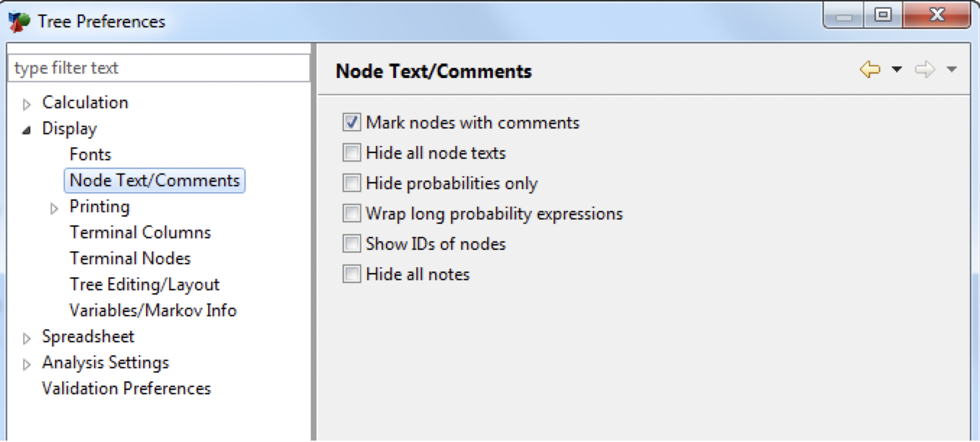Collapse the Display tree section
Viewport: 980px width, 442px height.
tap(26, 128)
